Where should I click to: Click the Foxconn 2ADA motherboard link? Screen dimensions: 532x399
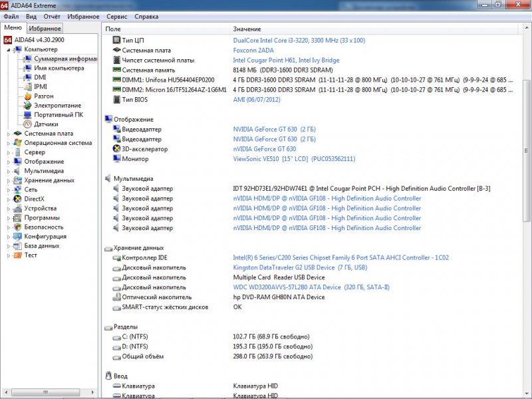point(253,50)
